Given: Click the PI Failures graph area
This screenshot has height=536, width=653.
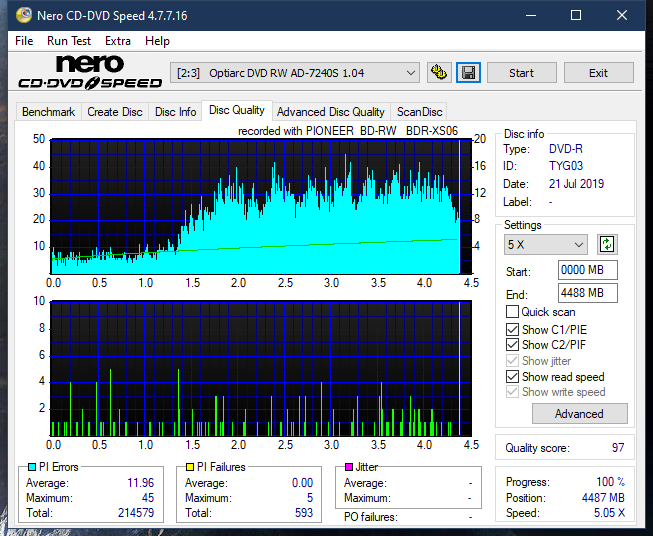Looking at the screenshot, I should click(261, 369).
